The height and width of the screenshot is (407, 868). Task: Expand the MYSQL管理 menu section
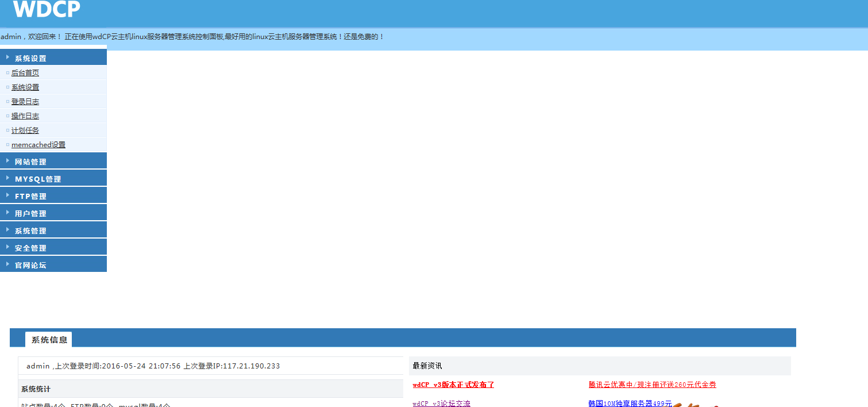tap(53, 179)
